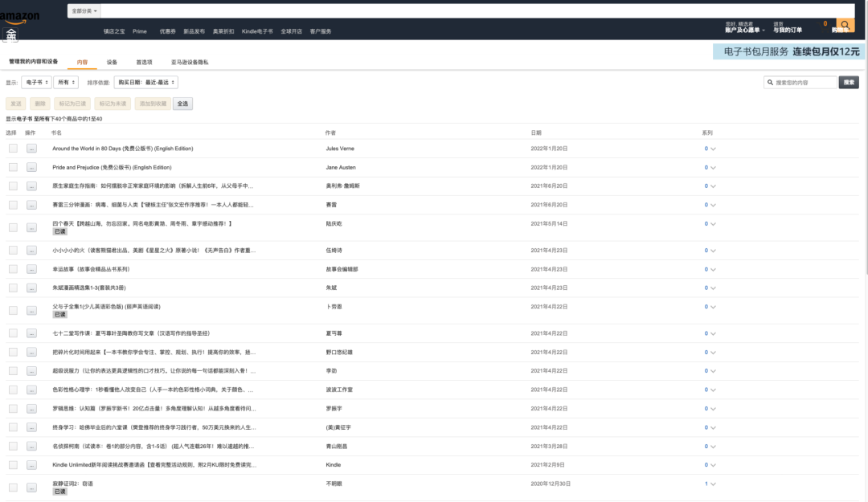
Task: Expand series chevron for 寂静证词2
Action: click(x=713, y=484)
